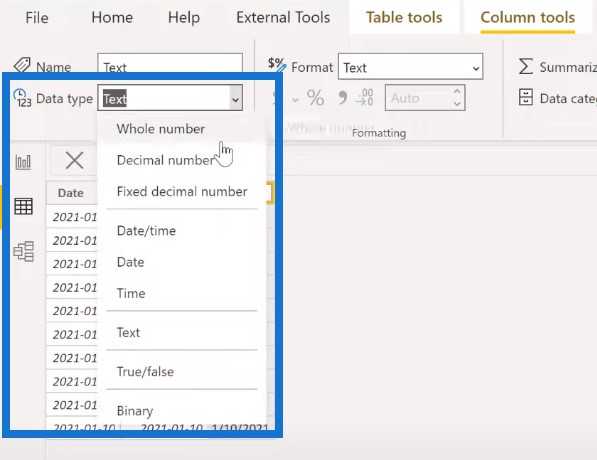Image resolution: width=597 pixels, height=460 pixels.
Task: Open the Report view icon
Action: pyautogui.click(x=23, y=162)
